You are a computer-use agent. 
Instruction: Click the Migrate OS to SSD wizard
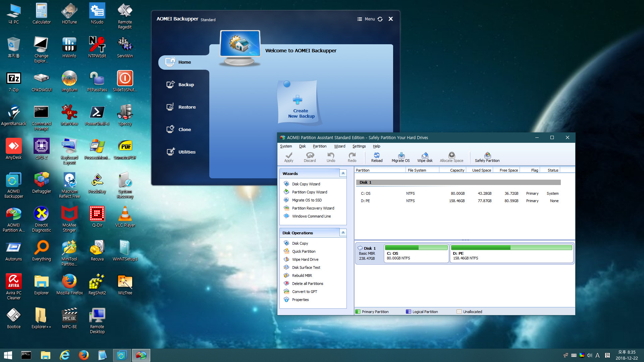click(307, 200)
